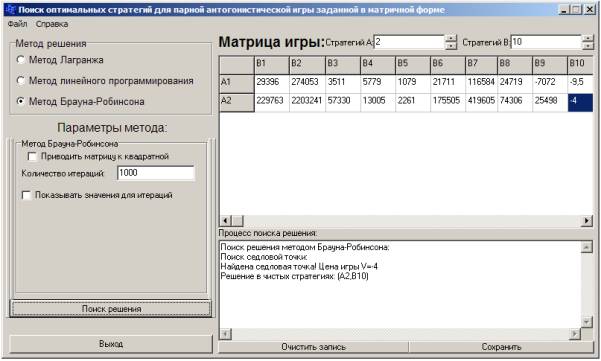Click the highlighted cell with value -4

pyautogui.click(x=580, y=103)
